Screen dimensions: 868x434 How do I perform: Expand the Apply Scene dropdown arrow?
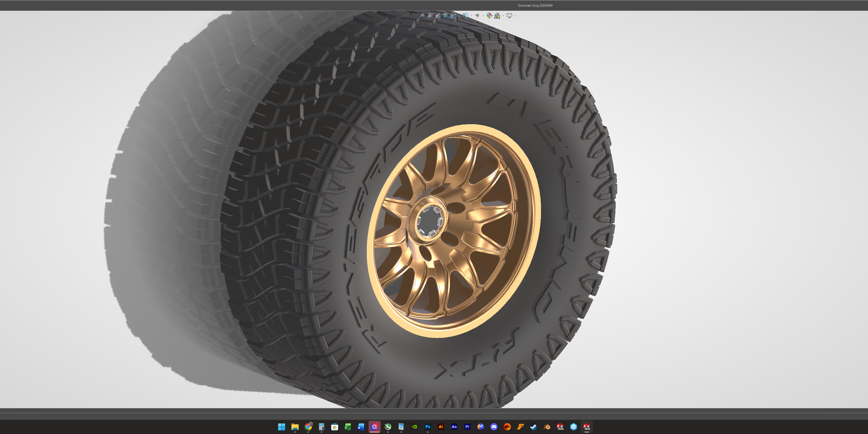(x=503, y=16)
